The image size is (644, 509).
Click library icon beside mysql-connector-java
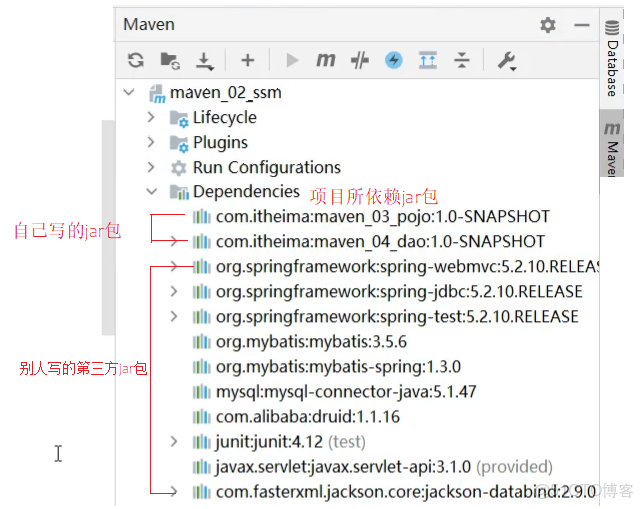pos(201,392)
